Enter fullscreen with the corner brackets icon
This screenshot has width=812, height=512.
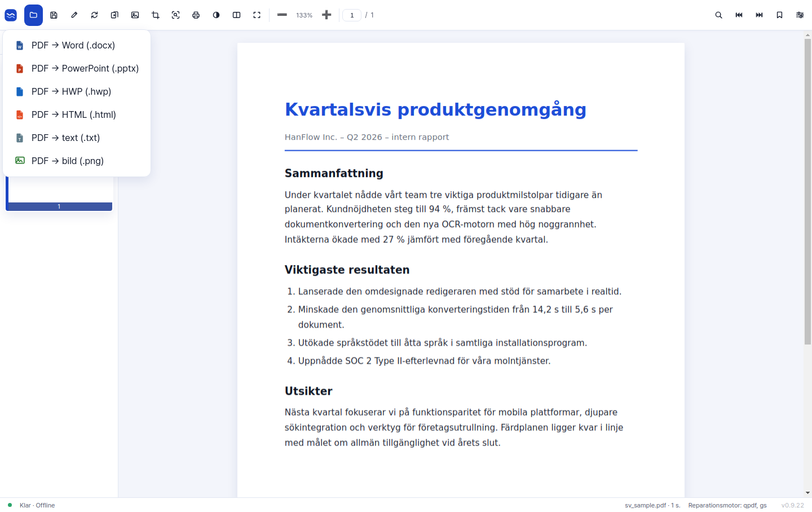click(x=257, y=15)
